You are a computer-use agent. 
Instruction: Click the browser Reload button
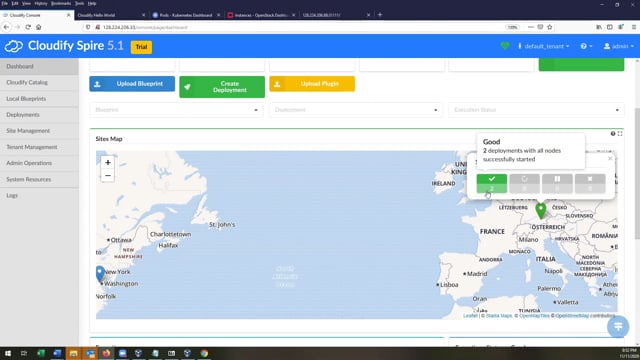click(x=28, y=27)
